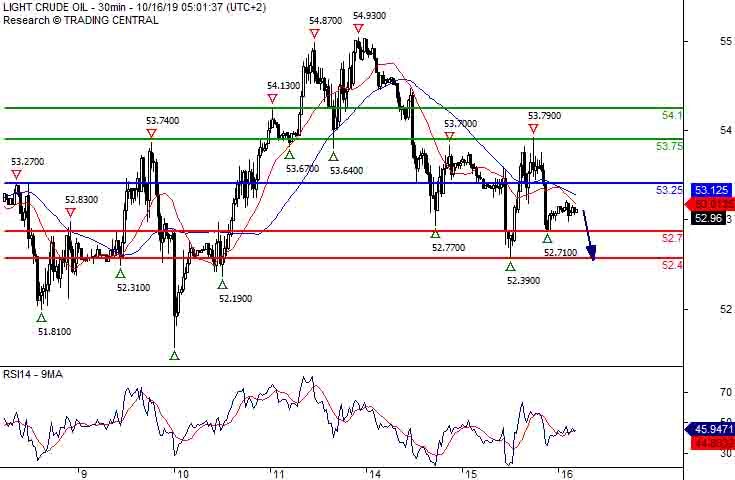
Task: Click date 16 on the time axis
Action: click(567, 474)
